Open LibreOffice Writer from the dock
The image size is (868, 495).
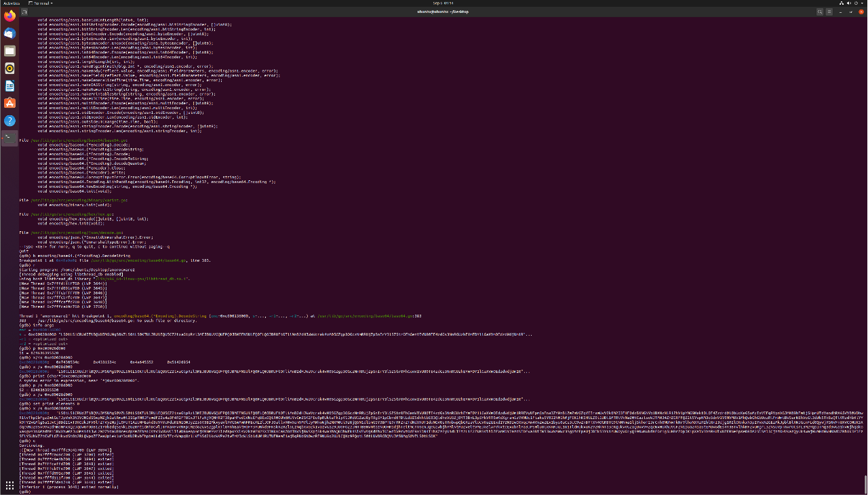pyautogui.click(x=9, y=85)
